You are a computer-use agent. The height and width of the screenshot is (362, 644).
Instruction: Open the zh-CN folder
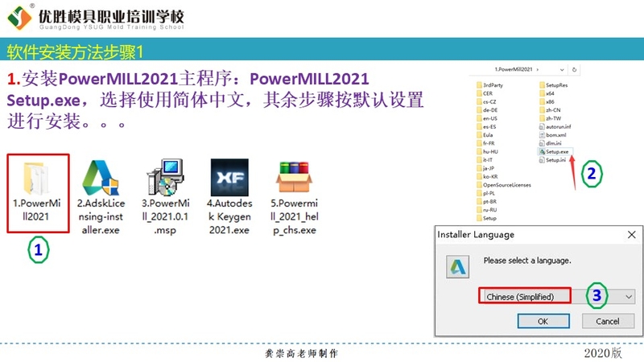554,109
